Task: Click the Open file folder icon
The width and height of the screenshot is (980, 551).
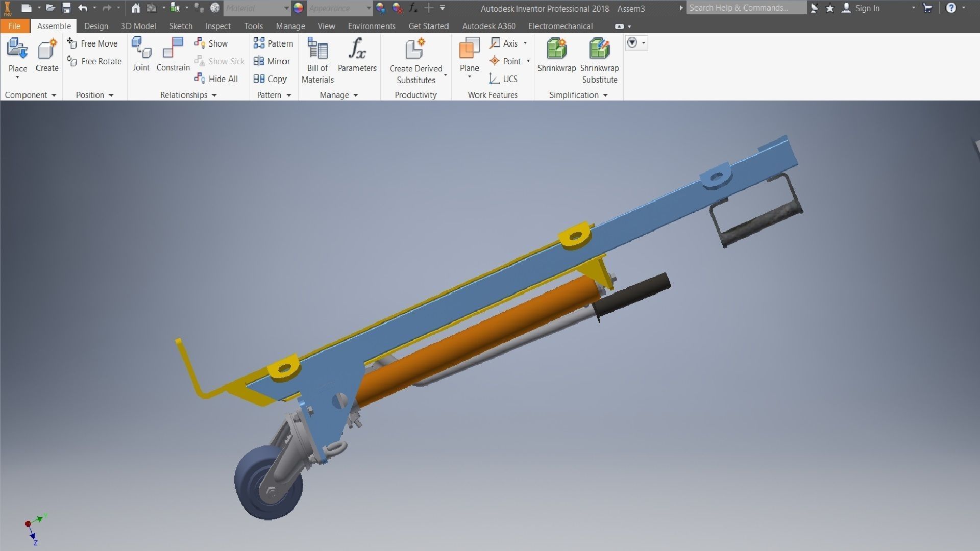Action: [50, 8]
